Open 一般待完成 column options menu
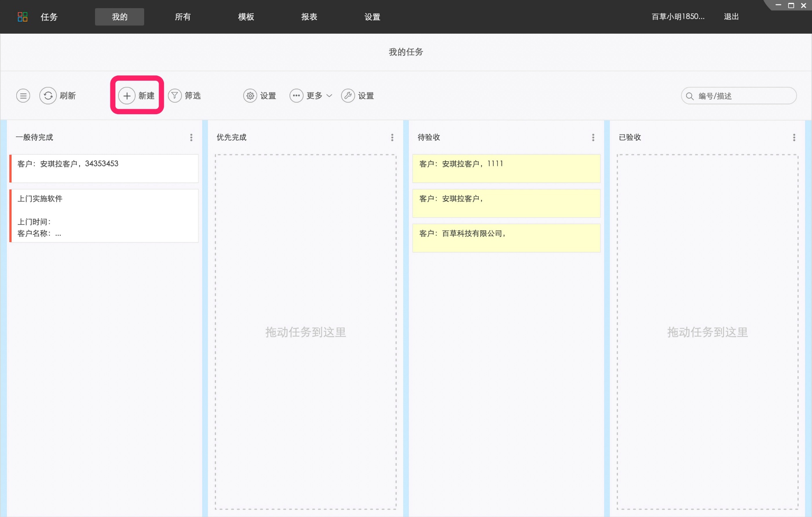This screenshot has width=812, height=517. pyautogui.click(x=191, y=138)
